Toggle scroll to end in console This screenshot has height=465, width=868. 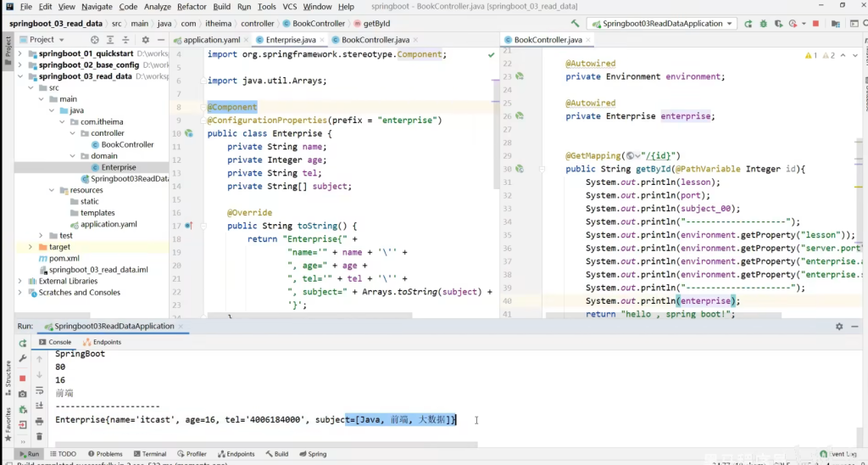pos(39,406)
